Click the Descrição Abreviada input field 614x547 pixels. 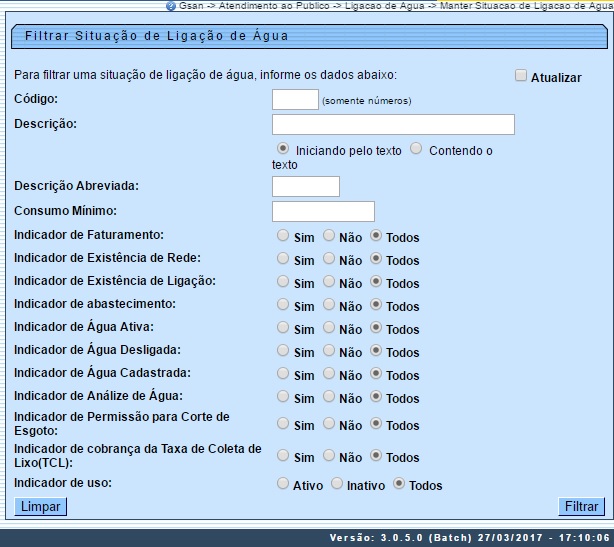306,186
